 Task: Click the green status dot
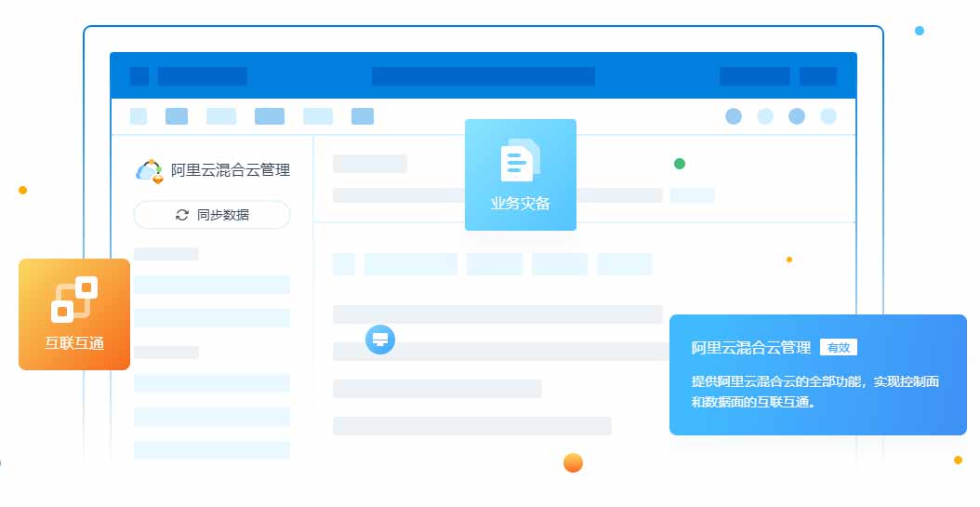(680, 164)
